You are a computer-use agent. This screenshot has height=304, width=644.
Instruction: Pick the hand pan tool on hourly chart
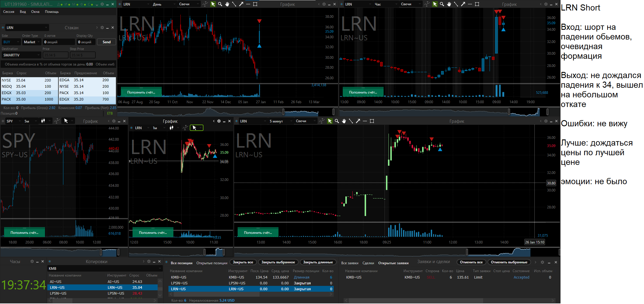click(x=449, y=4)
